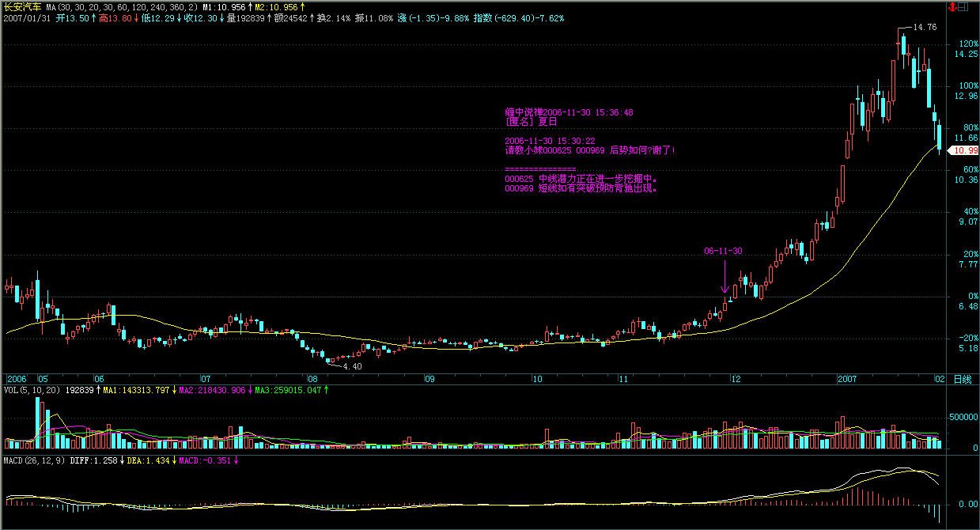Click the 10.99 current price tag
This screenshot has width=980, height=530.
click(965, 150)
